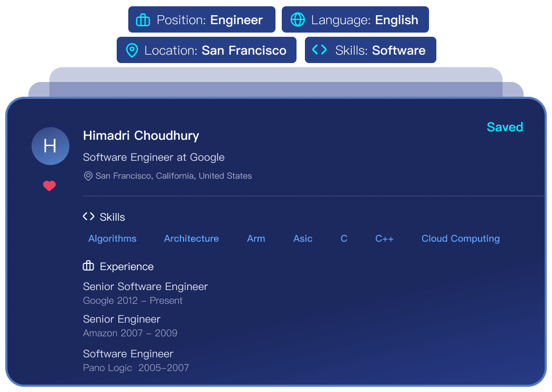Image resolution: width=552 pixels, height=392 pixels.
Task: Click the briefcase icon in Position filter
Action: (143, 20)
